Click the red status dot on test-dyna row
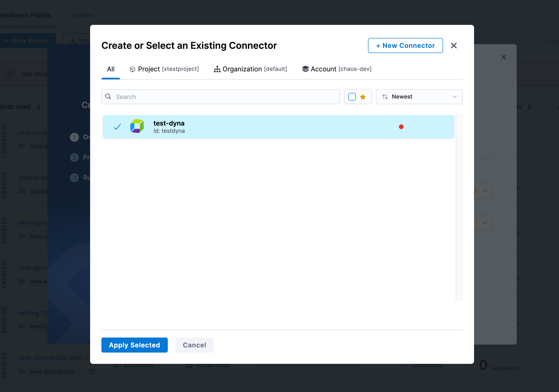This screenshot has width=559, height=392. [x=401, y=127]
